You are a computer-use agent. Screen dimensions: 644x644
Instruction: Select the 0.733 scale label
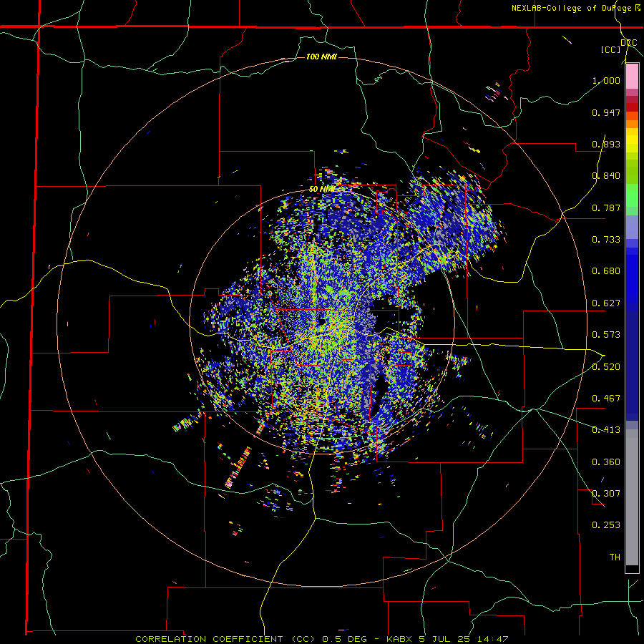(x=606, y=240)
